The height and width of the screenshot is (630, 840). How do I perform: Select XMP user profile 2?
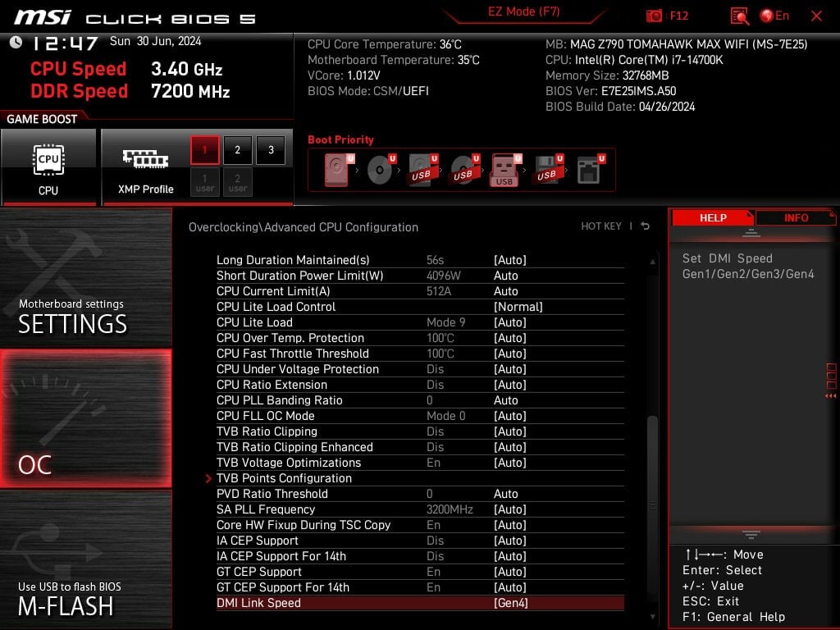pos(237,182)
